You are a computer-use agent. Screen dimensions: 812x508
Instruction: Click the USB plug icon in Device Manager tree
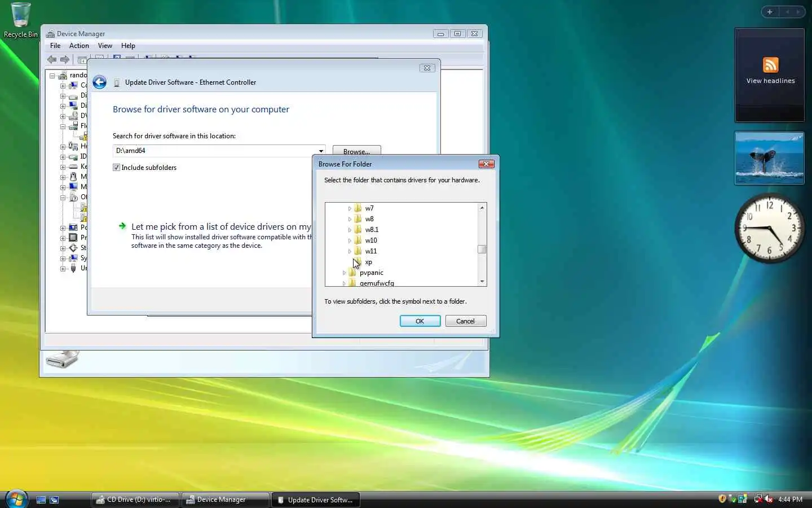pyautogui.click(x=73, y=268)
